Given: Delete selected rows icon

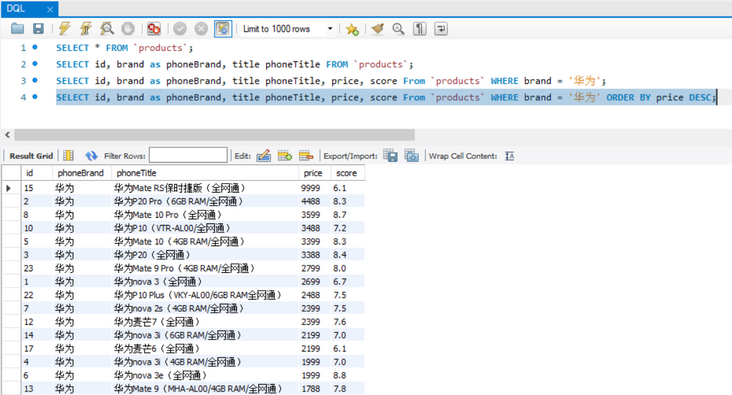Looking at the screenshot, I should coord(306,155).
